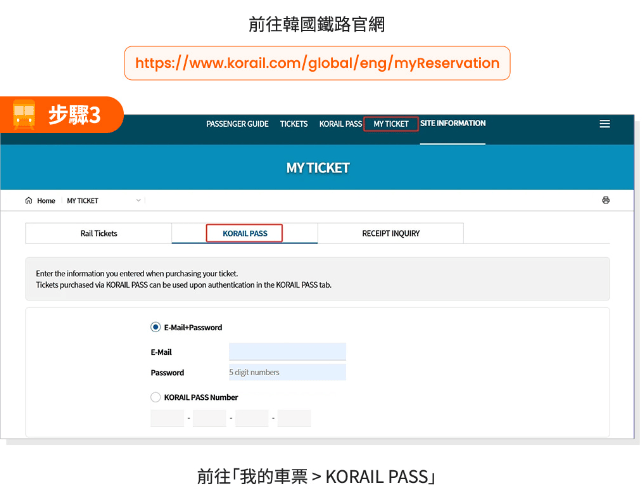Image resolution: width=642 pixels, height=490 pixels.
Task: Open the korail.com myReservation URL
Action: click(317, 63)
